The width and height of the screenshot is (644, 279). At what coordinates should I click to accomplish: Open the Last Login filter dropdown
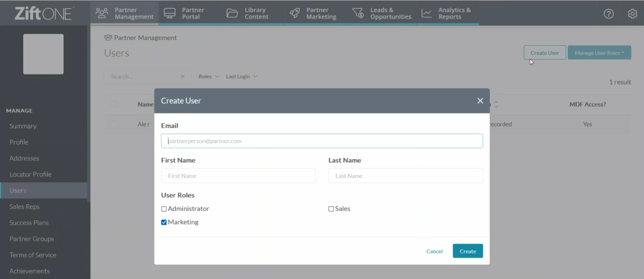click(242, 76)
